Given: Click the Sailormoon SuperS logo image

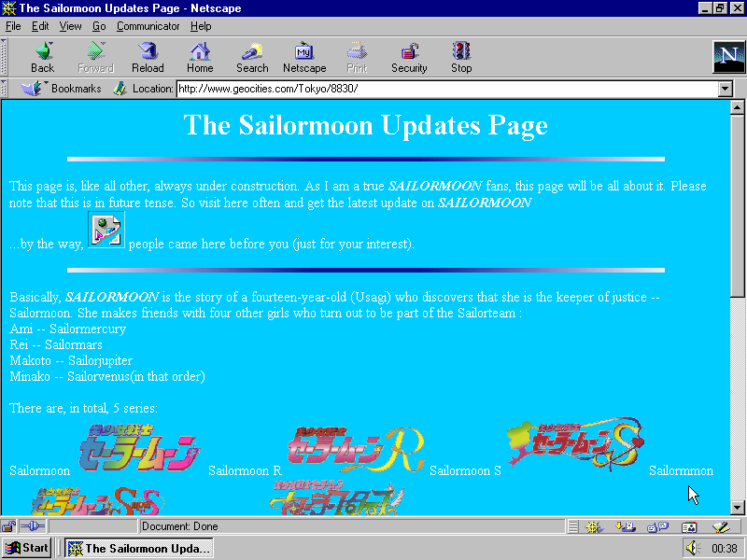Looking at the screenshot, I should tap(98, 501).
